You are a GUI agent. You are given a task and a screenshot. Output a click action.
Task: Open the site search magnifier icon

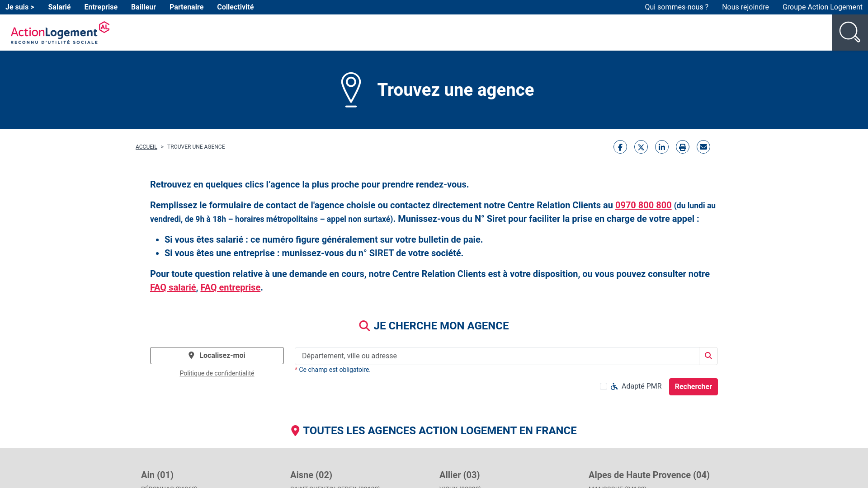849,33
